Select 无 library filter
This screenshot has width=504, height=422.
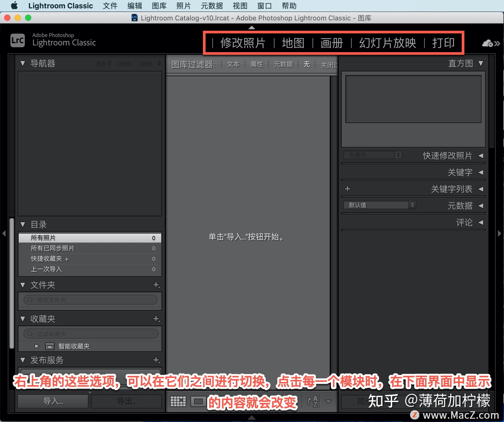pyautogui.click(x=307, y=64)
